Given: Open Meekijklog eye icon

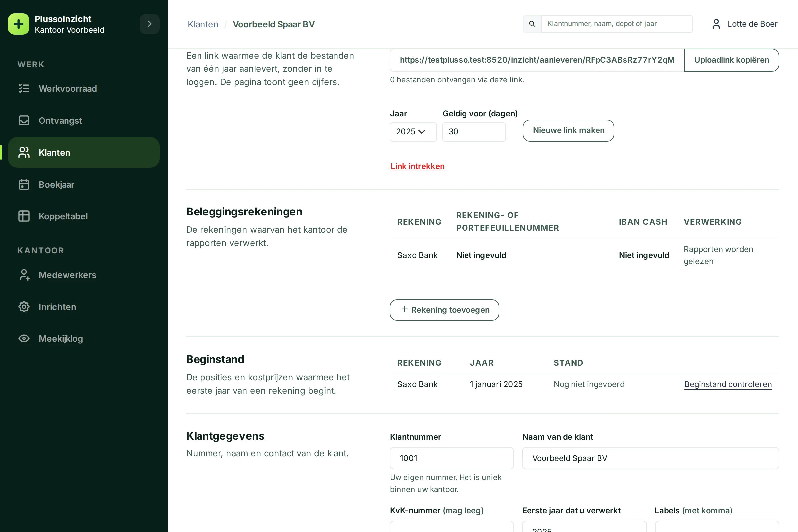Looking at the screenshot, I should tap(24, 338).
